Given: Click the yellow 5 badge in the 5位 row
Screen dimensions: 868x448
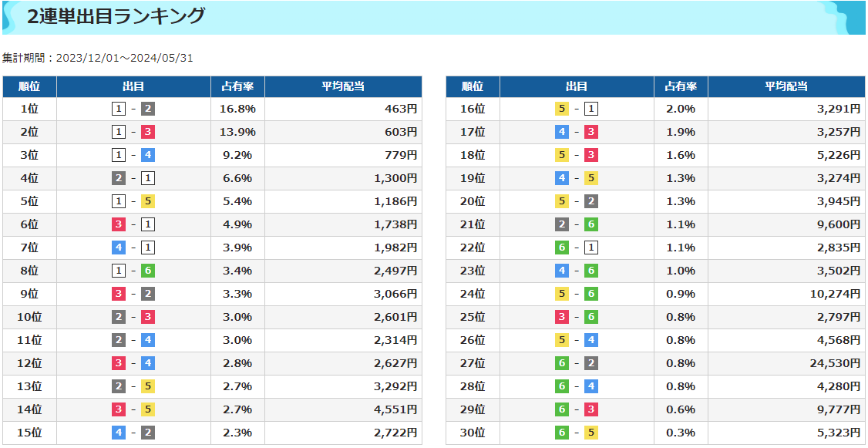Looking at the screenshot, I should tap(148, 201).
